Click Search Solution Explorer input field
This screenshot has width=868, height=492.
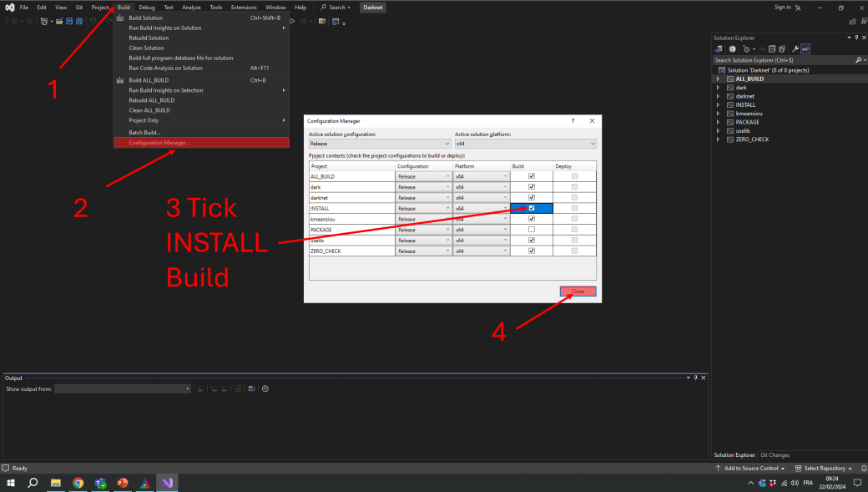pyautogui.click(x=784, y=60)
